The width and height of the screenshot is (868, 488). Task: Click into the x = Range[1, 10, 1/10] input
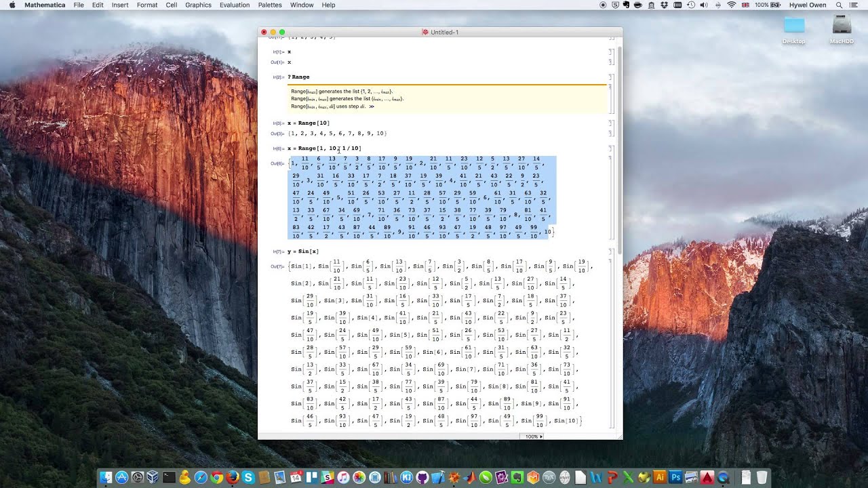(x=324, y=148)
